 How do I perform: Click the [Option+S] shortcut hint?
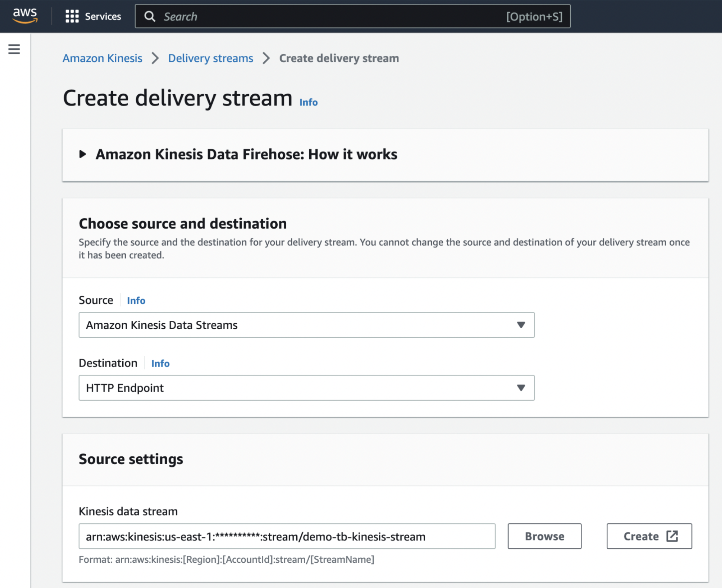[534, 16]
